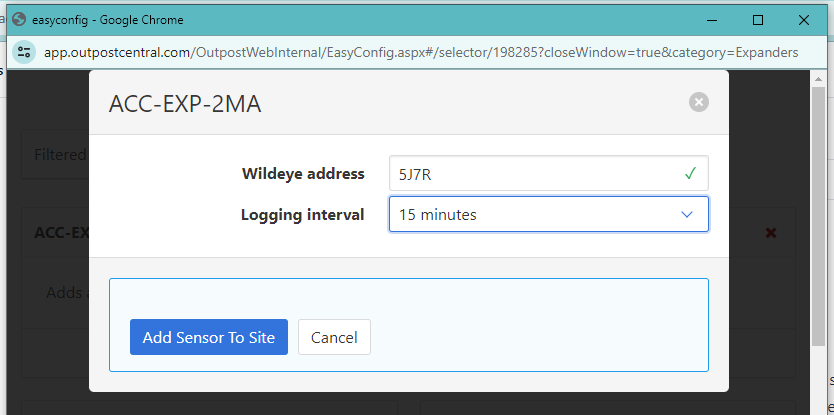Focus the Wildeye address text field

click(530, 174)
